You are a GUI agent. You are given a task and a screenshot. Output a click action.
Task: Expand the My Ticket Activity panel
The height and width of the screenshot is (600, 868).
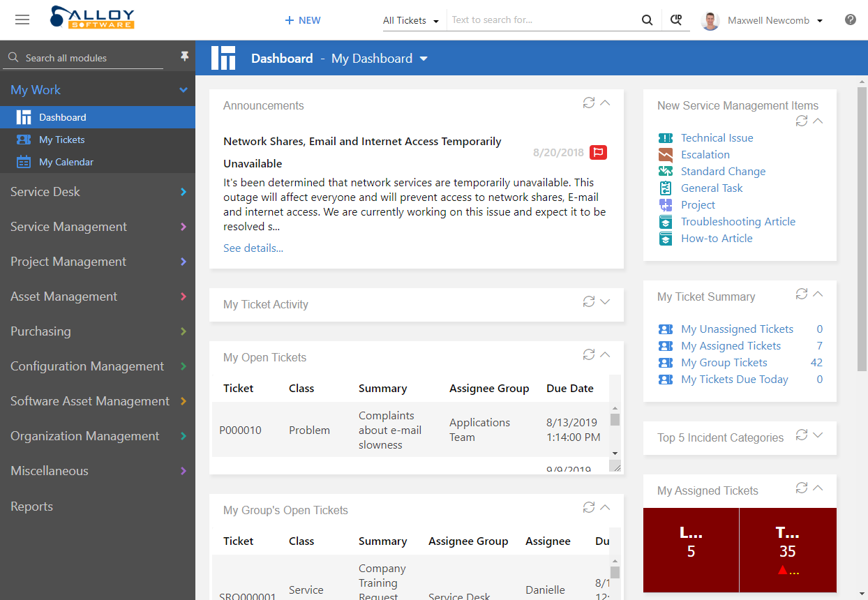(605, 301)
